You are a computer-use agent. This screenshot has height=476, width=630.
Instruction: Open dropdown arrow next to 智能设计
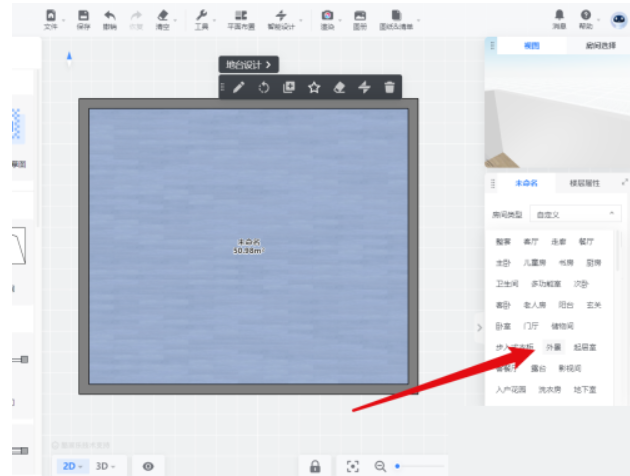(x=301, y=20)
